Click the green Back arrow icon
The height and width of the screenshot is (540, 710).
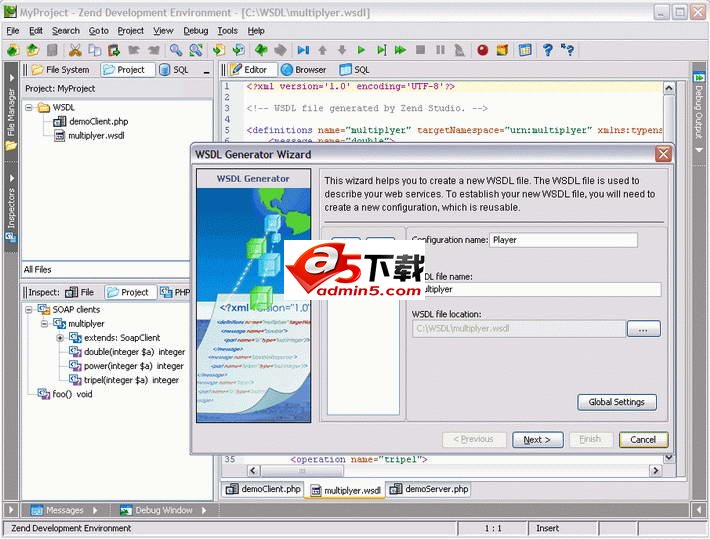(x=261, y=50)
